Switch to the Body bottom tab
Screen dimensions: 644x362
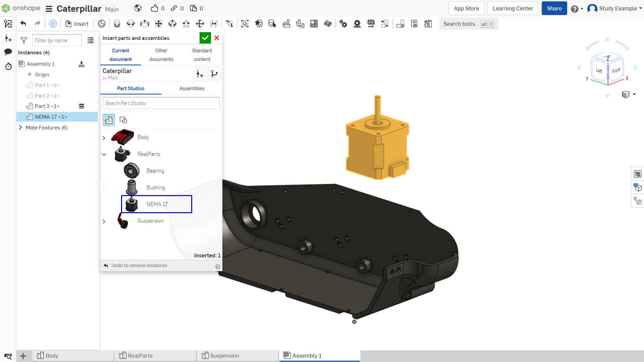(73, 356)
